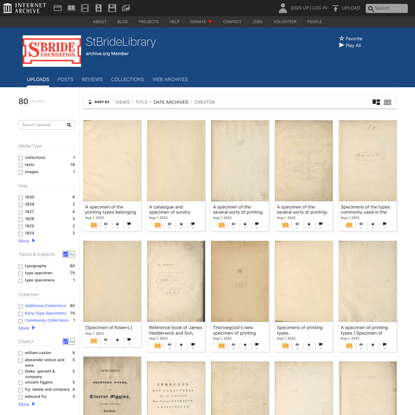The height and width of the screenshot is (415, 415).
Task: Switch to the Collections tab
Action: pyautogui.click(x=127, y=79)
